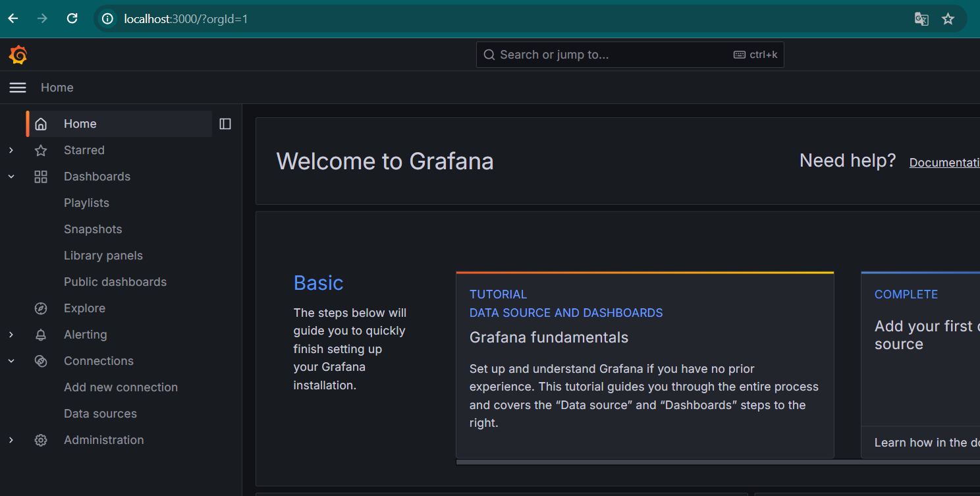Click the Home house icon

[x=41, y=124]
